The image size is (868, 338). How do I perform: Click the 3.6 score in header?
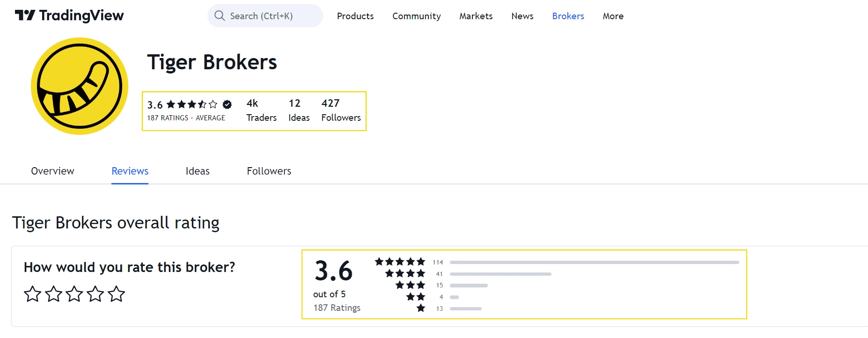155,105
